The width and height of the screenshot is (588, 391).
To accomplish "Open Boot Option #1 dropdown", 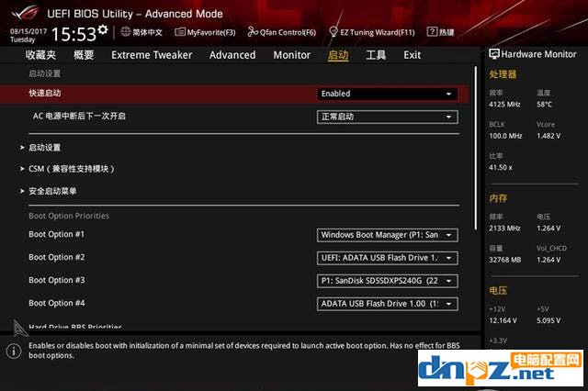I will tap(388, 235).
